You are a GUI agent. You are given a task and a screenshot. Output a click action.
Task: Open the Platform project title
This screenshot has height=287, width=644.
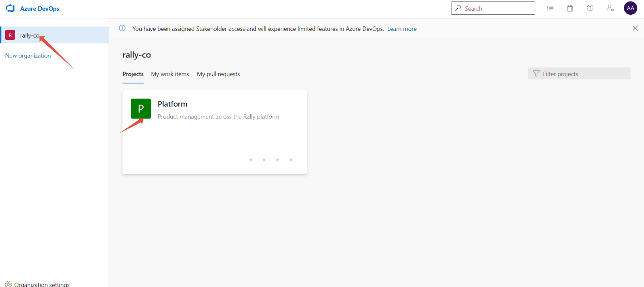(172, 104)
